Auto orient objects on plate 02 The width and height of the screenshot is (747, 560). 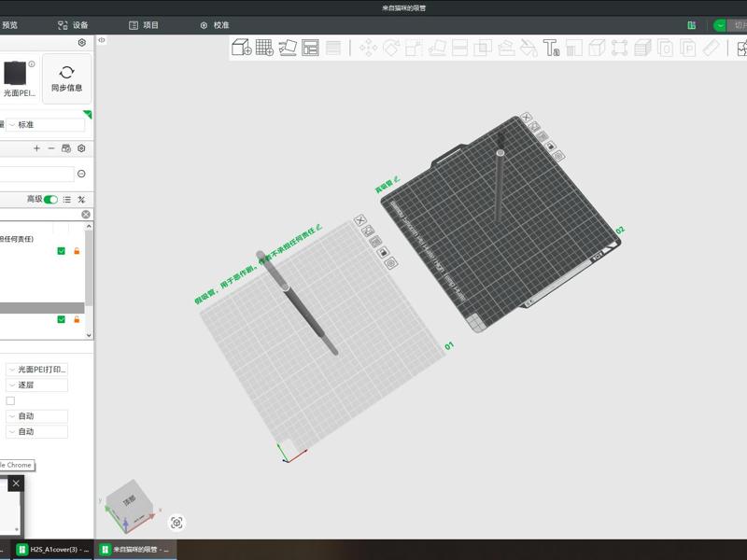click(x=534, y=127)
